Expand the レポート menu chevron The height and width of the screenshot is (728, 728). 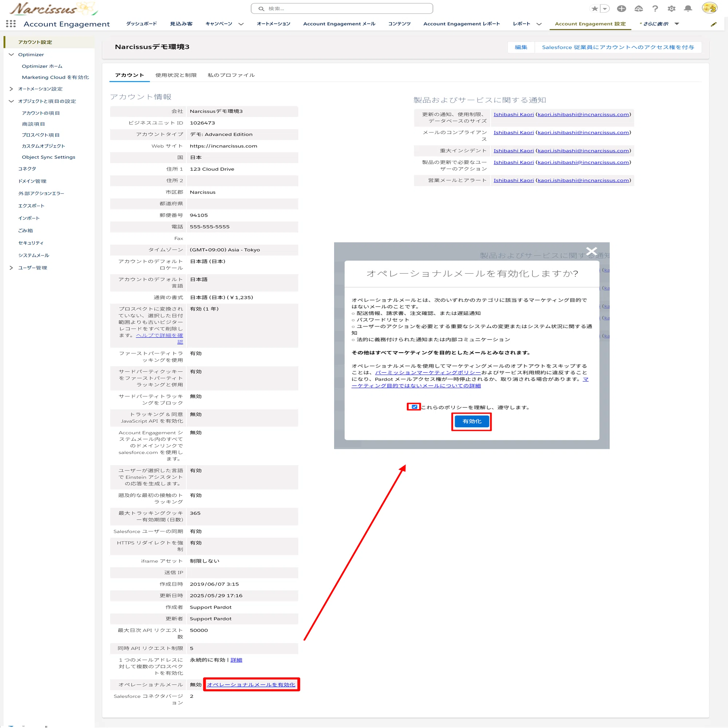[x=539, y=24]
